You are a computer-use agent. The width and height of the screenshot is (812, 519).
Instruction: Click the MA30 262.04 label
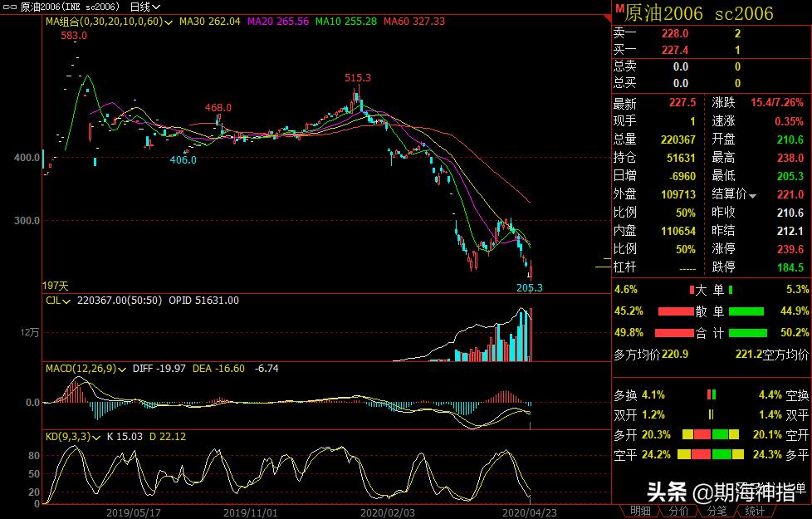tap(210, 22)
